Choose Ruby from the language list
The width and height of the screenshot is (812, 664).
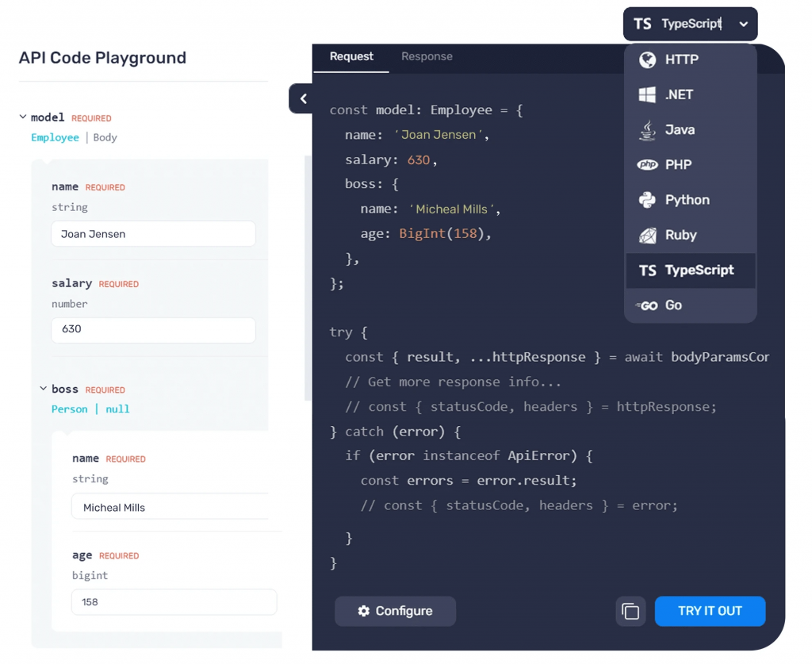(x=691, y=235)
